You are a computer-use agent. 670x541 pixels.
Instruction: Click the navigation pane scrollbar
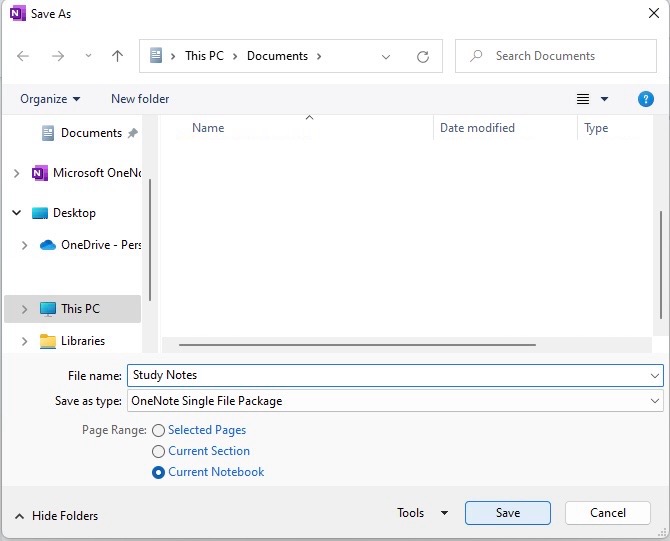point(150,240)
